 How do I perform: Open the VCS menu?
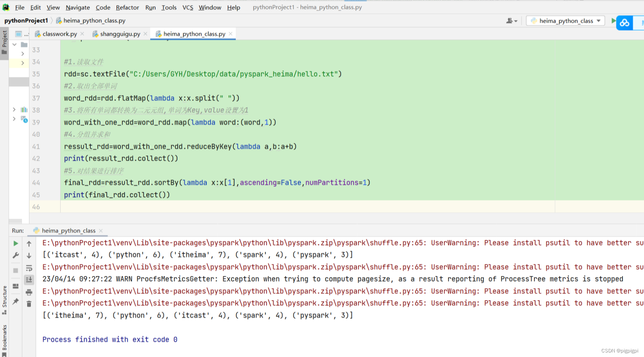[188, 7]
